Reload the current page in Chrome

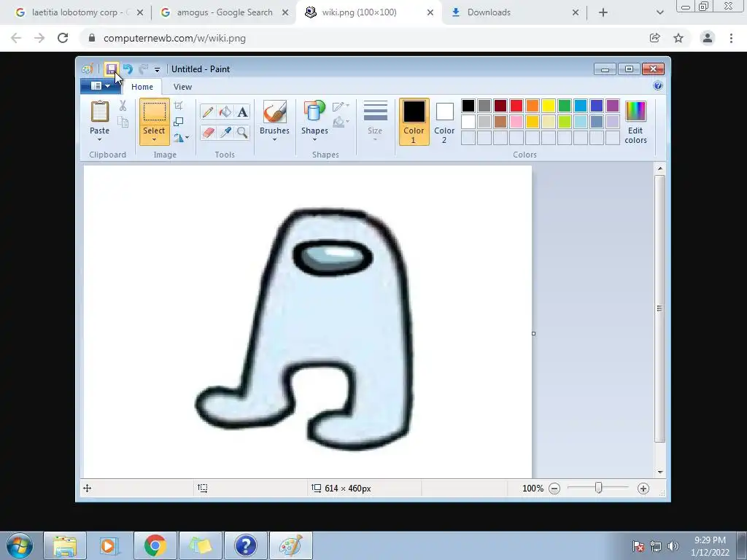click(x=63, y=38)
